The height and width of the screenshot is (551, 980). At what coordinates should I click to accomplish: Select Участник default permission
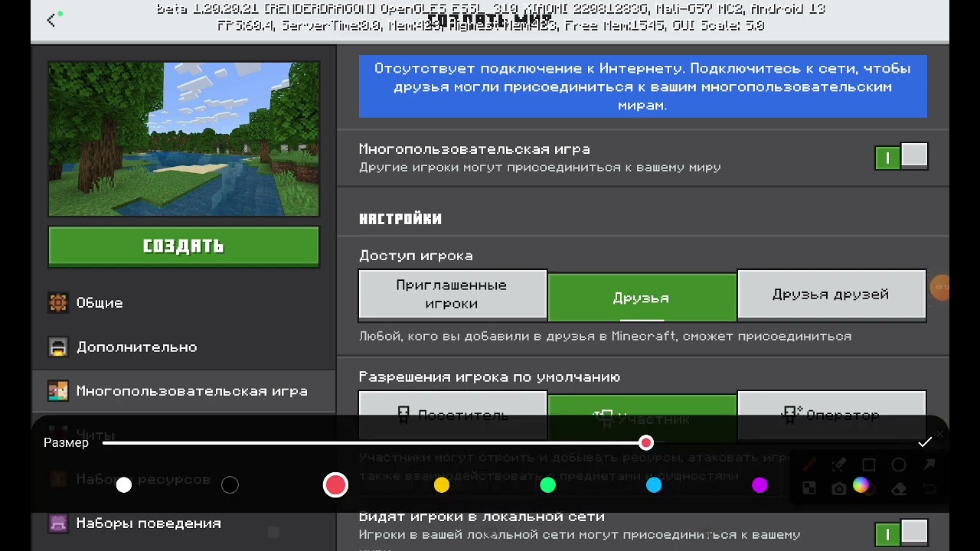click(x=642, y=418)
